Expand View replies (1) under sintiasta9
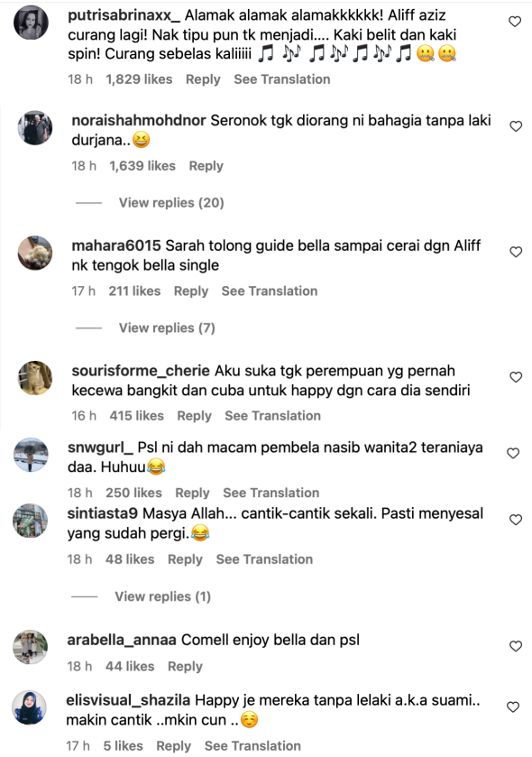This screenshot has height=757, width=532. pos(162,596)
